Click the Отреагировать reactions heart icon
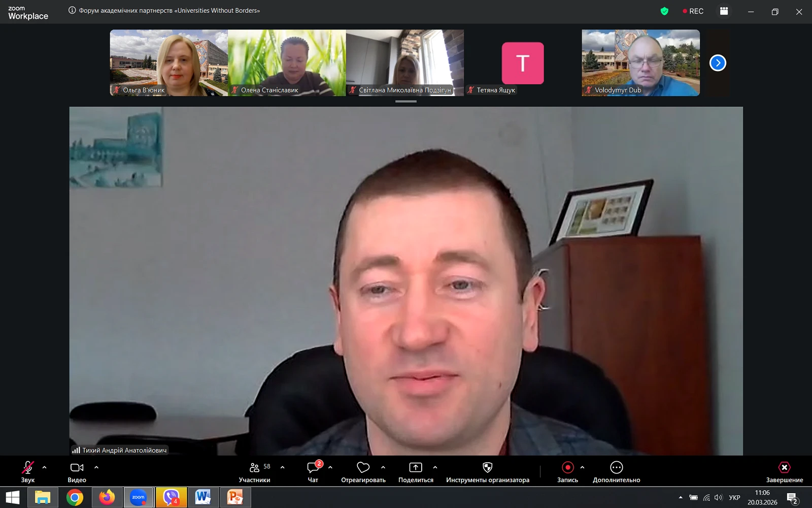Viewport: 812px width, 508px height. click(363, 467)
